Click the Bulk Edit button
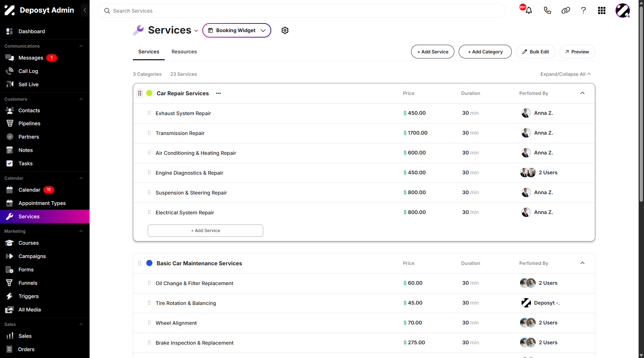Image resolution: width=644 pixels, height=358 pixels. coord(536,52)
